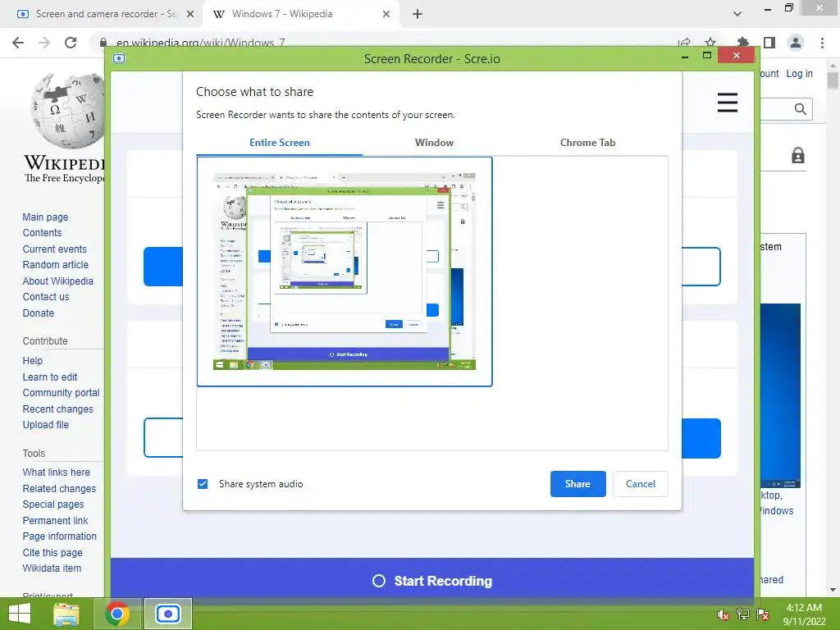
Task: Click Screen Recorder taskbar icon
Action: 168,614
